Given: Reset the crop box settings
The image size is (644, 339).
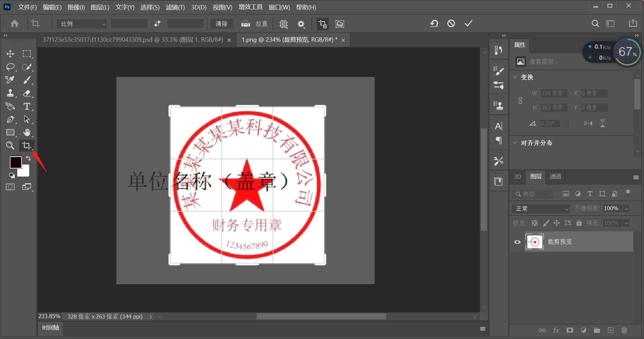Looking at the screenshot, I should 434,24.
